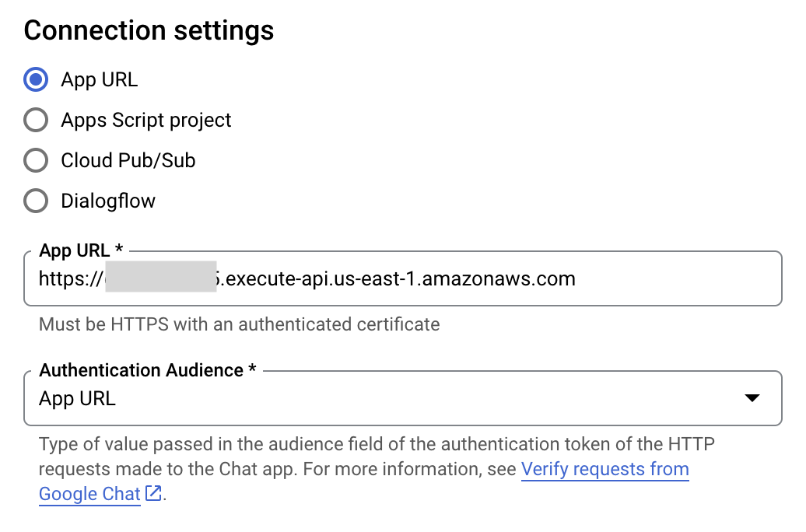
Task: Click the Apps Script project label text
Action: click(146, 120)
